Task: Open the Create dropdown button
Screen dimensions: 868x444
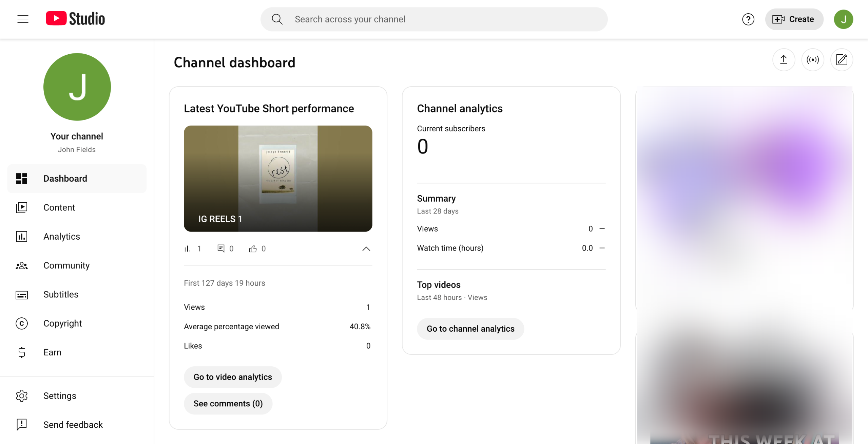Action: (794, 19)
